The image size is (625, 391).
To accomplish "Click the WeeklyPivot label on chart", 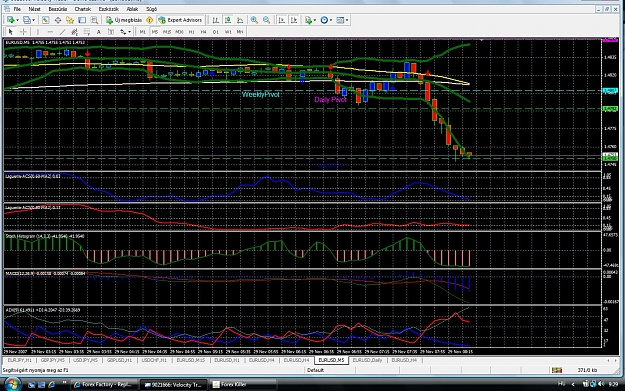I will click(261, 94).
